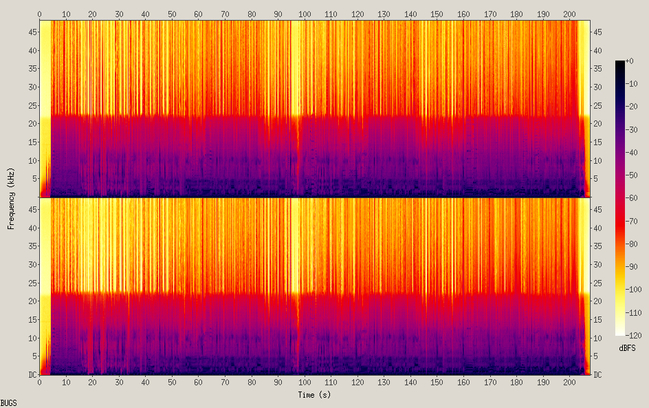This screenshot has height=408, width=649.
Task: Click the 50 tick on the bottom time axis
Action: point(172,383)
